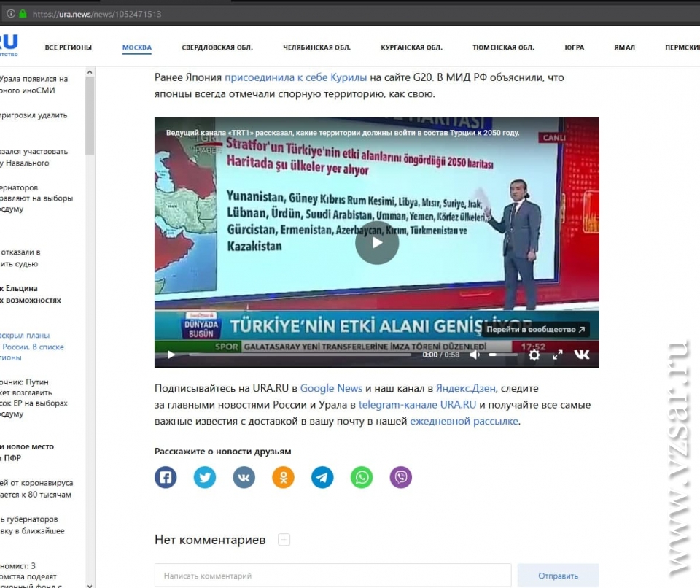This screenshot has width=700, height=588.
Task: Open sidebar news about Навального
Action: 34,158
